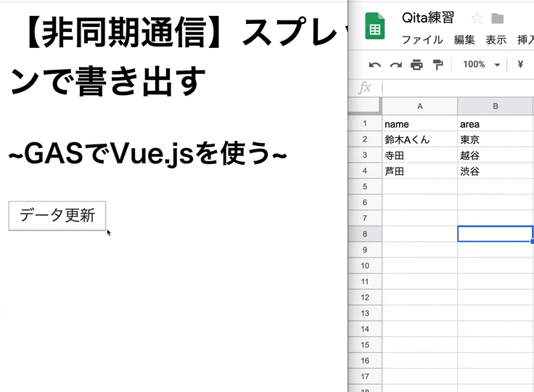Select row 2 header
Viewport: 534px width, 392px height.
pyautogui.click(x=365, y=139)
